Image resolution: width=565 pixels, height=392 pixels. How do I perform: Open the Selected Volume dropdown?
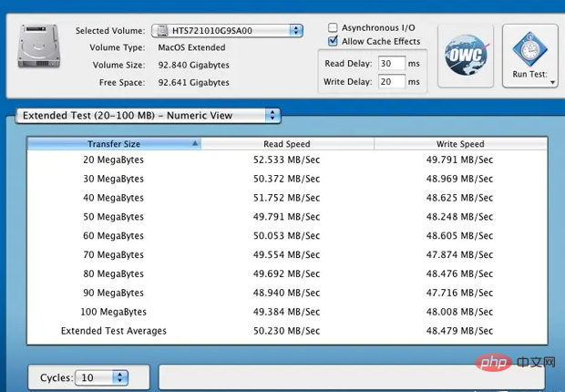(x=227, y=30)
